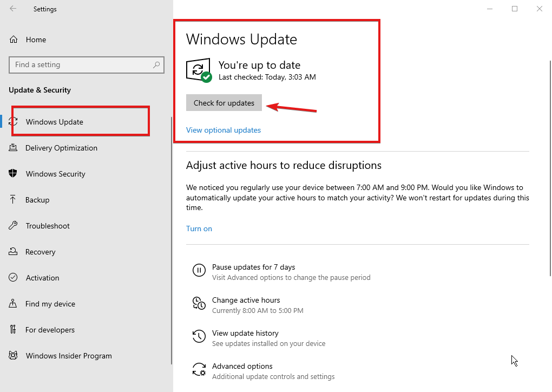Click the Turn on active hours link

click(x=199, y=228)
